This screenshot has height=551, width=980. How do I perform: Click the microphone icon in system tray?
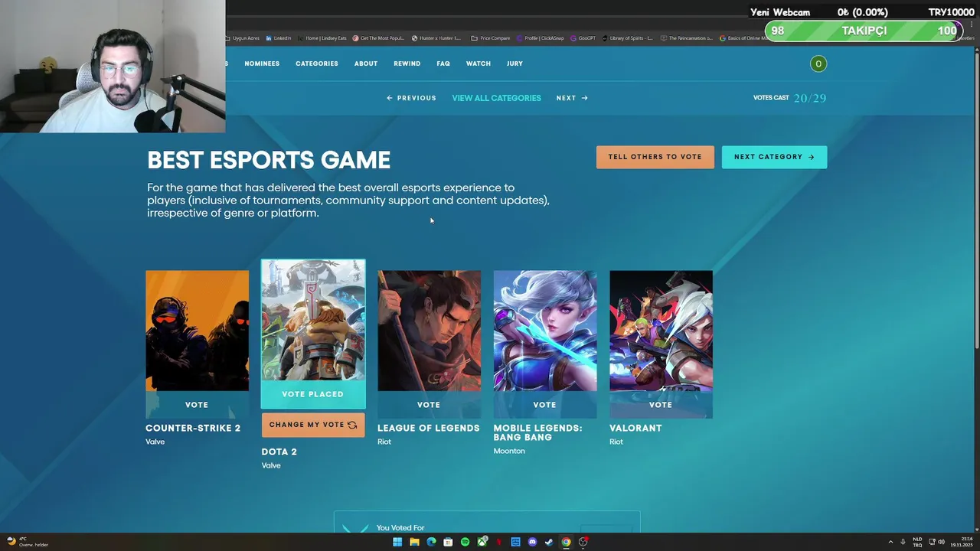point(903,542)
